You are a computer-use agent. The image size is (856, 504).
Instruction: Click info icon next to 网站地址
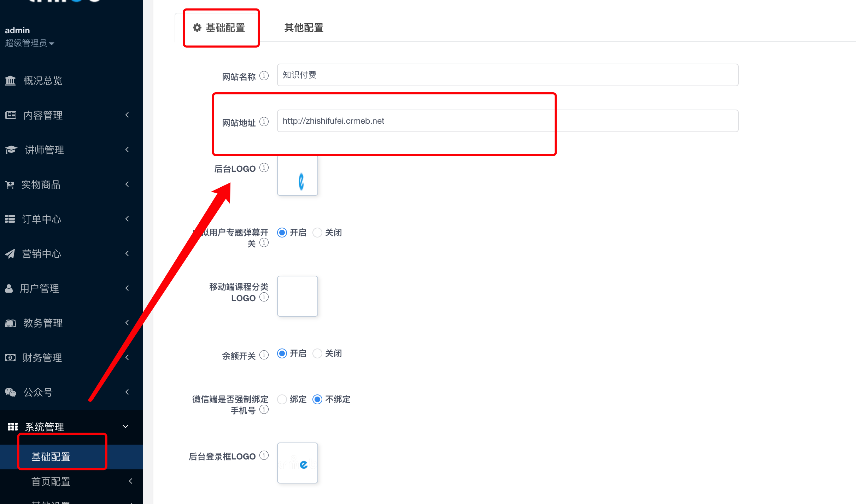(264, 122)
